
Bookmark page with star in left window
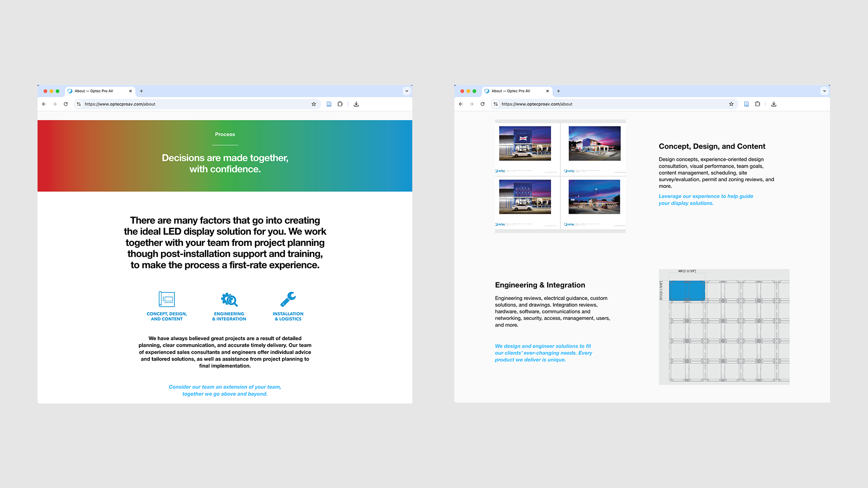click(x=314, y=104)
